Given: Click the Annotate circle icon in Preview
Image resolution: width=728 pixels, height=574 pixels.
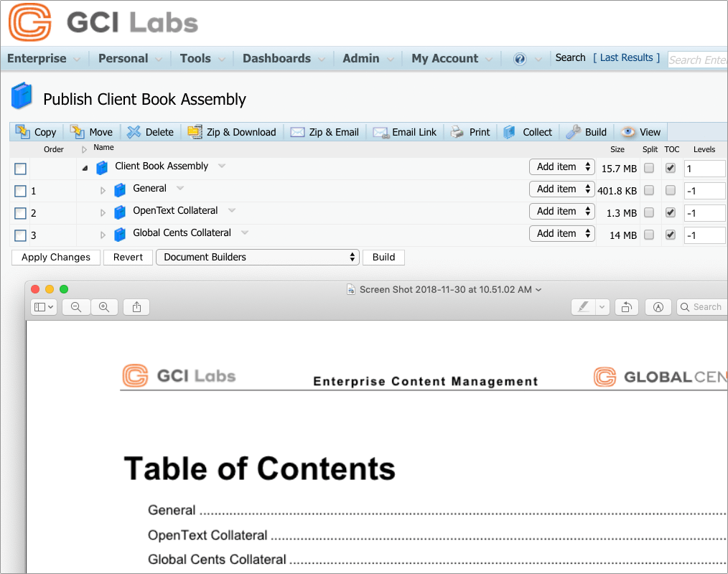Looking at the screenshot, I should pyautogui.click(x=658, y=306).
